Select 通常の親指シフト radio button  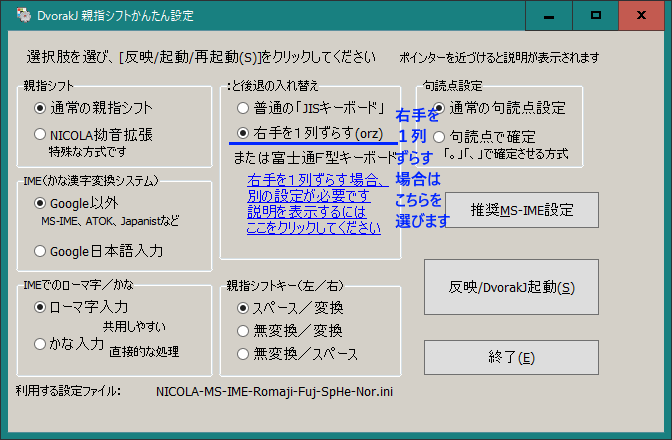click(40, 107)
